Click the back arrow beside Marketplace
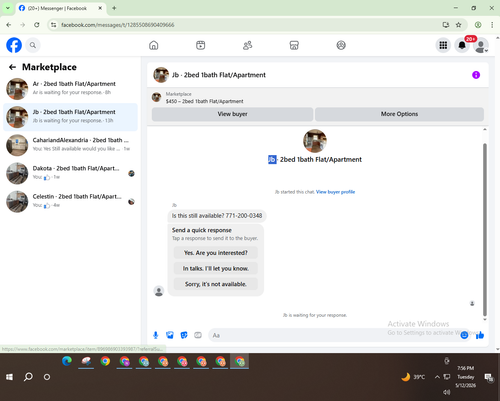The height and width of the screenshot is (401, 500). [12, 67]
